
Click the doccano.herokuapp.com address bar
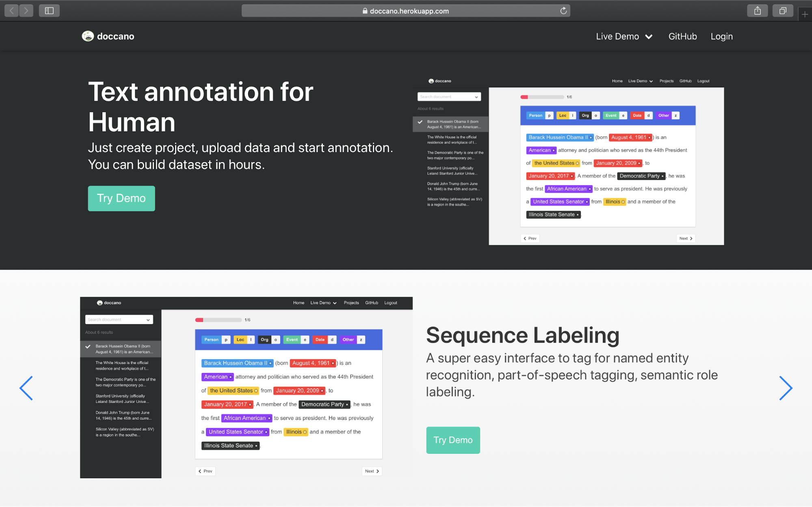click(x=405, y=11)
